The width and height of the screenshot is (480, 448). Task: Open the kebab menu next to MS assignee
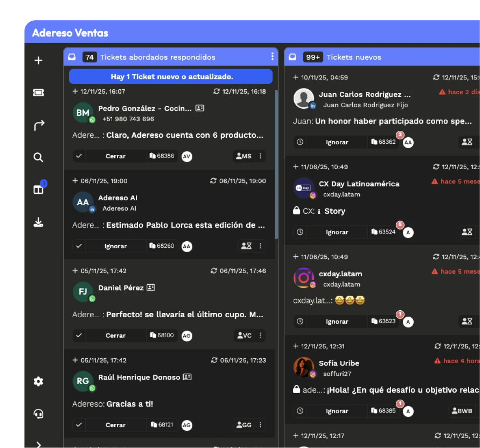(x=261, y=156)
